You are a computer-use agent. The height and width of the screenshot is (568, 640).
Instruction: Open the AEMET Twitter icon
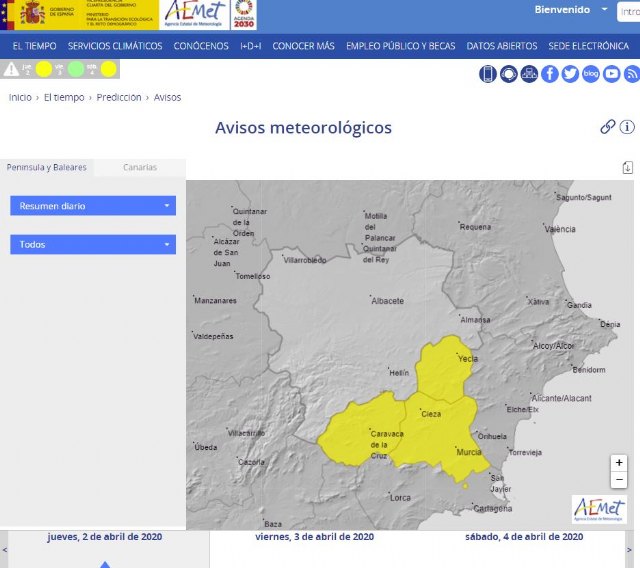[570, 73]
